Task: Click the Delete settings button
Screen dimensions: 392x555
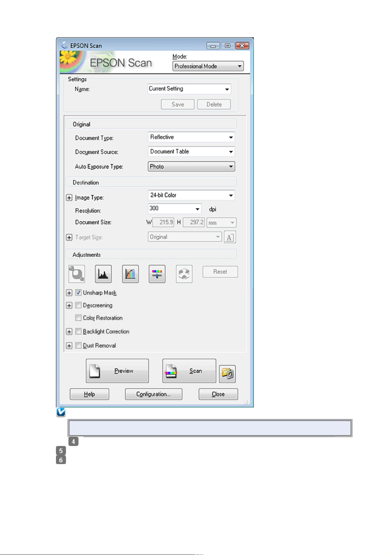Action: 214,104
